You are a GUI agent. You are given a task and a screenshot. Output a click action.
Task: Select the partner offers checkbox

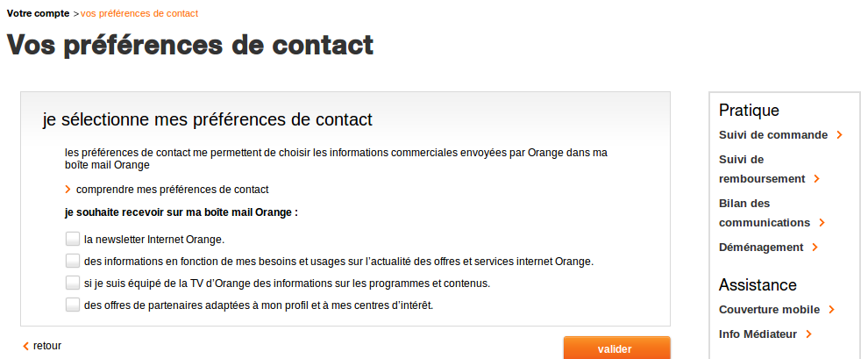tap(72, 305)
